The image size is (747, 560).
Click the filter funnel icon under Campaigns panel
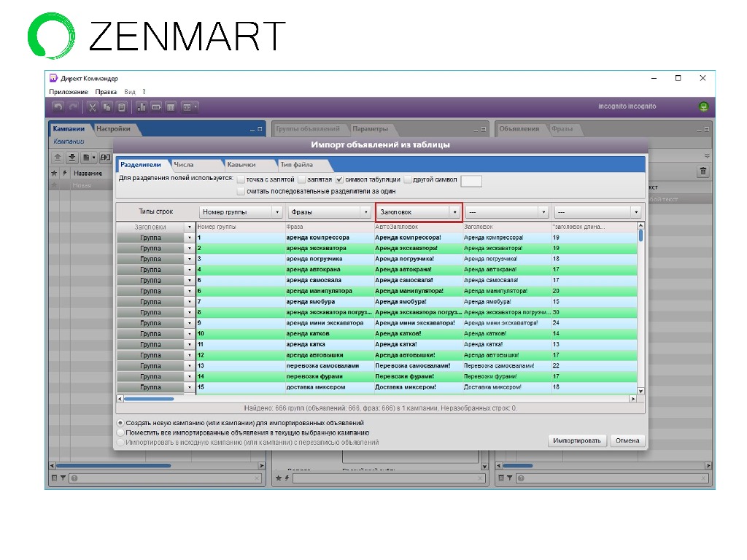[x=63, y=478]
